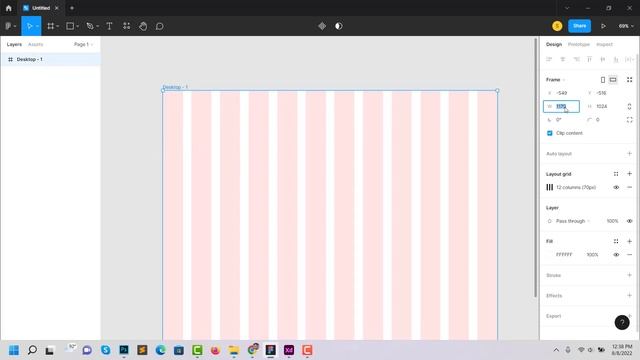Screen dimensions: 640x360
Task: Select the Text tool
Action: (109, 26)
